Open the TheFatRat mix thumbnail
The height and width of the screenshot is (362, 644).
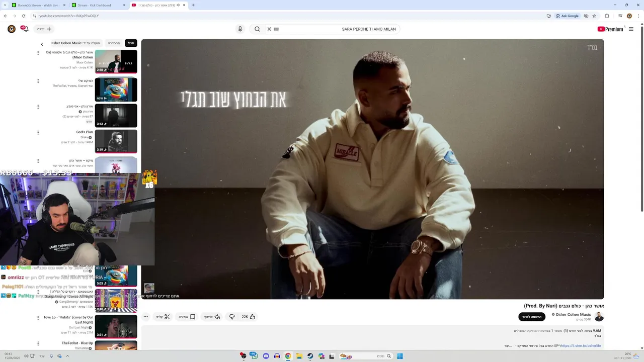point(116,89)
